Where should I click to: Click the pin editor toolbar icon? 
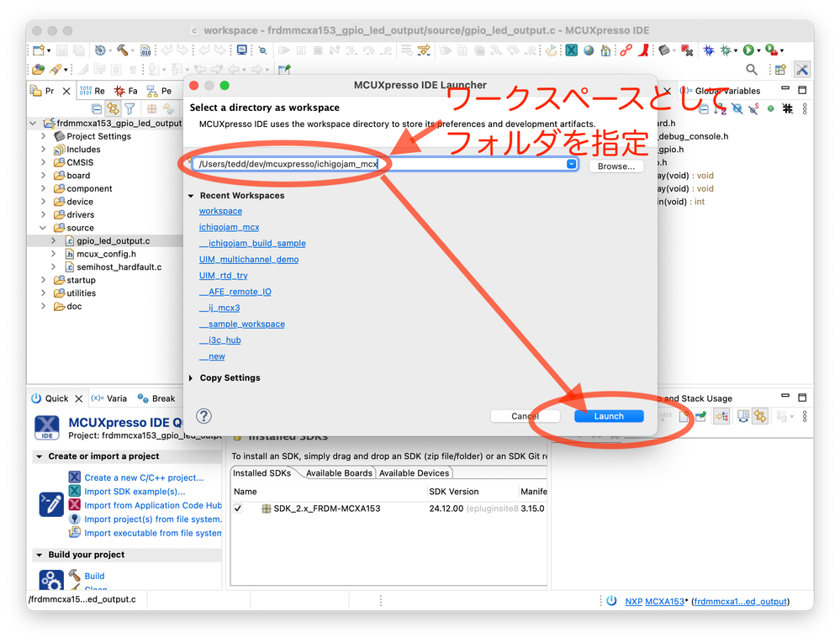pos(284,70)
